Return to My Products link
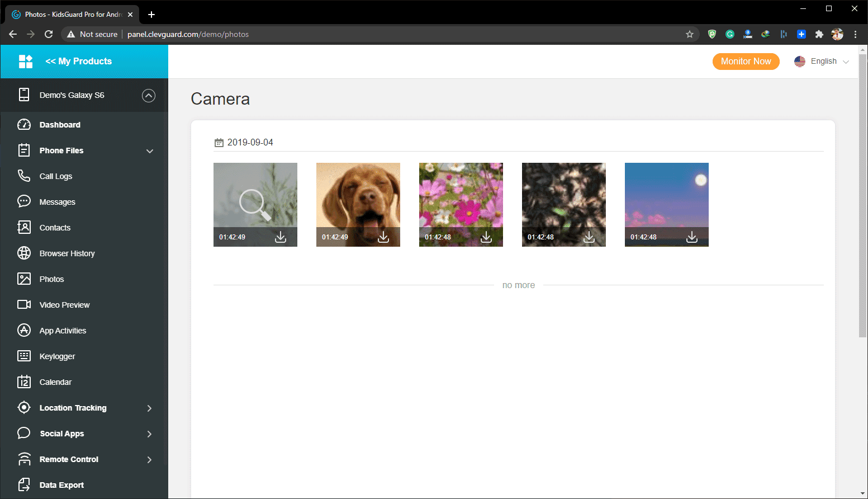 pos(78,62)
